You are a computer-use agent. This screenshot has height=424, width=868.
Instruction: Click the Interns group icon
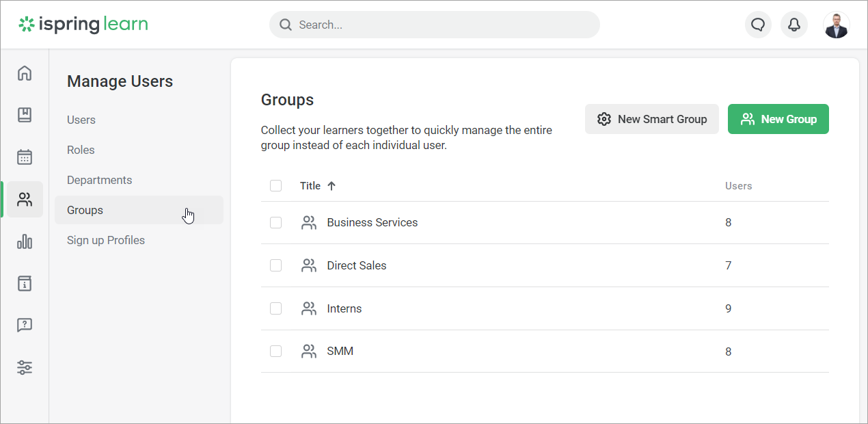click(x=309, y=308)
